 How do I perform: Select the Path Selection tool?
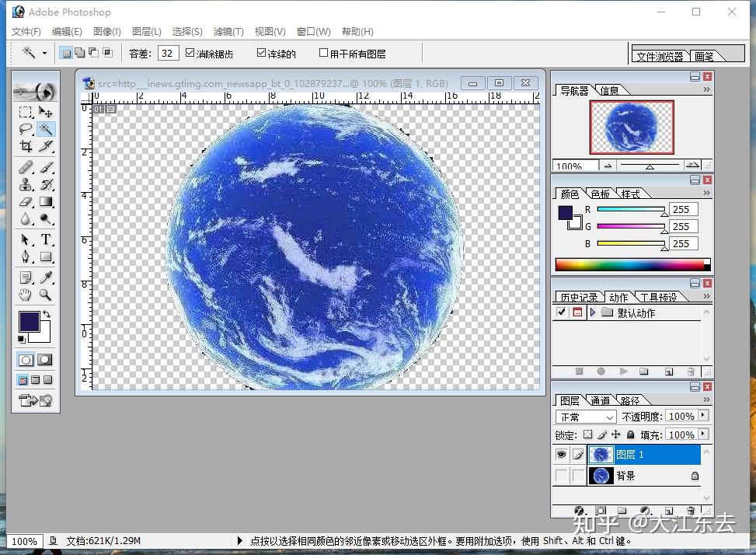click(x=26, y=239)
